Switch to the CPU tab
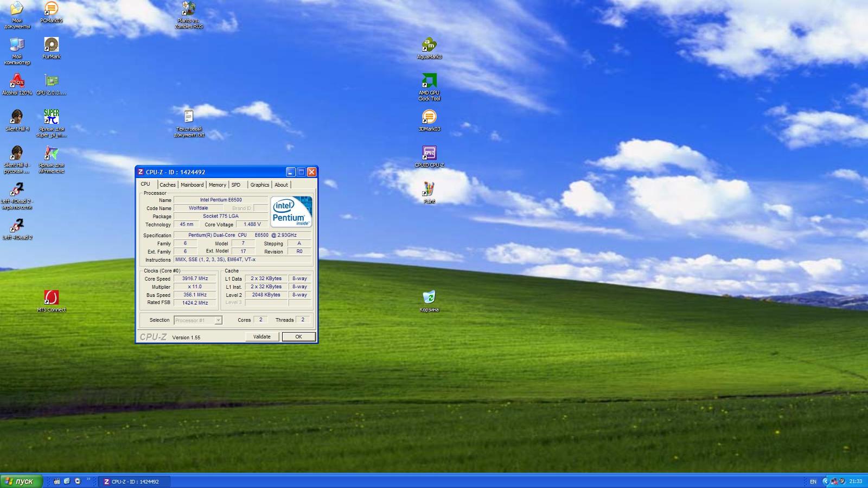Screen dimensions: 868x488 pos(145,184)
